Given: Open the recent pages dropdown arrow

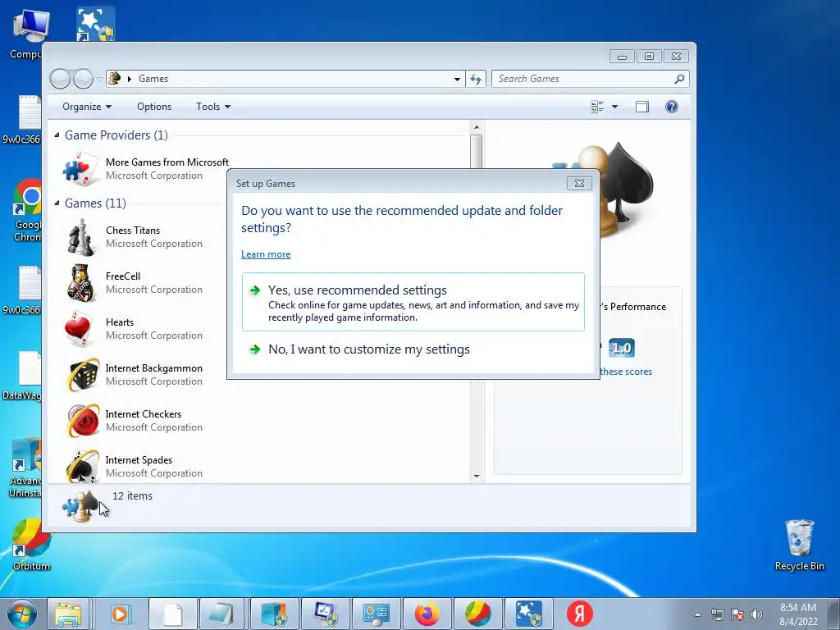Looking at the screenshot, I should click(99, 80).
